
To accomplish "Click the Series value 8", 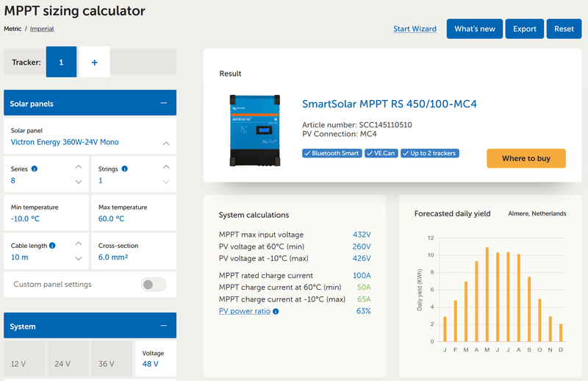I will tap(13, 180).
